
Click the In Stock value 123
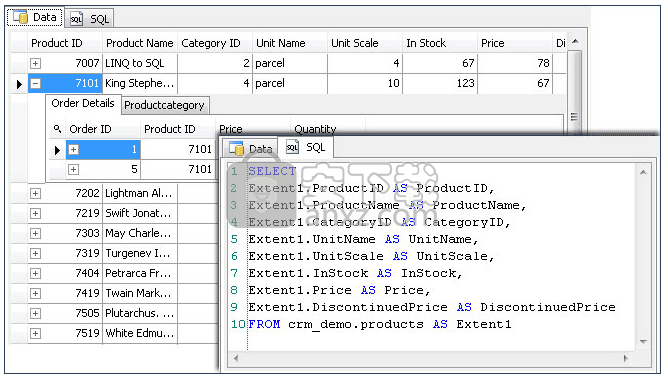click(440, 83)
